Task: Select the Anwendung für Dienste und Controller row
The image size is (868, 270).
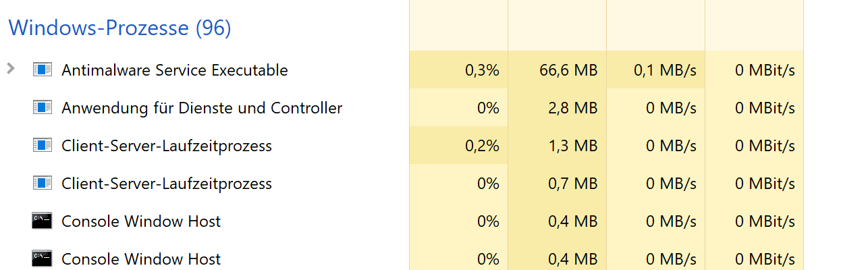Action: click(x=201, y=108)
